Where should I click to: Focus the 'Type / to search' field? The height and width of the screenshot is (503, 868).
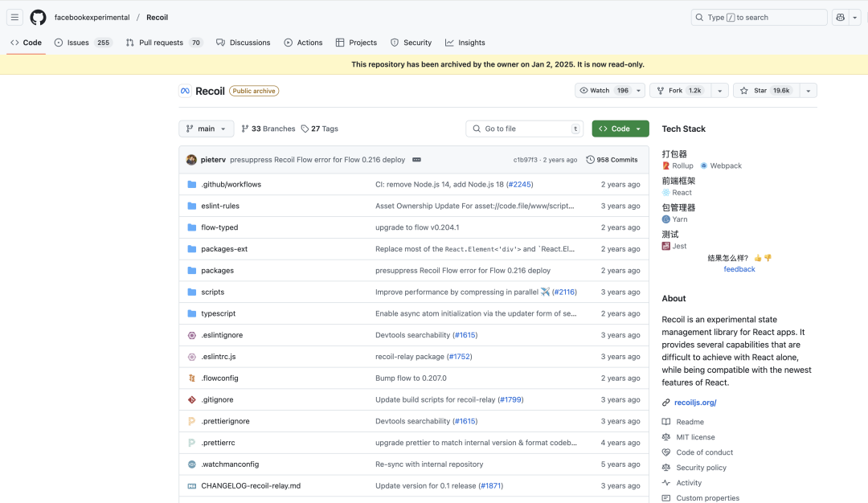point(759,17)
